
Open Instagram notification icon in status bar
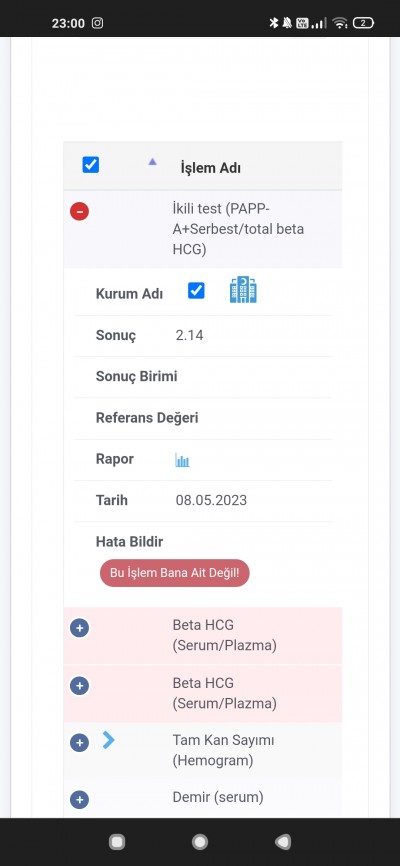click(97, 23)
